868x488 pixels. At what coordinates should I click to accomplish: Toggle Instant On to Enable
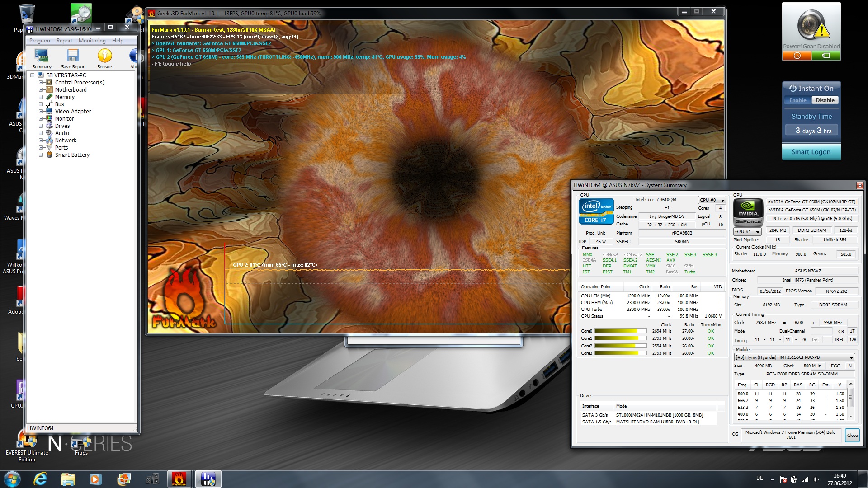[x=797, y=100]
